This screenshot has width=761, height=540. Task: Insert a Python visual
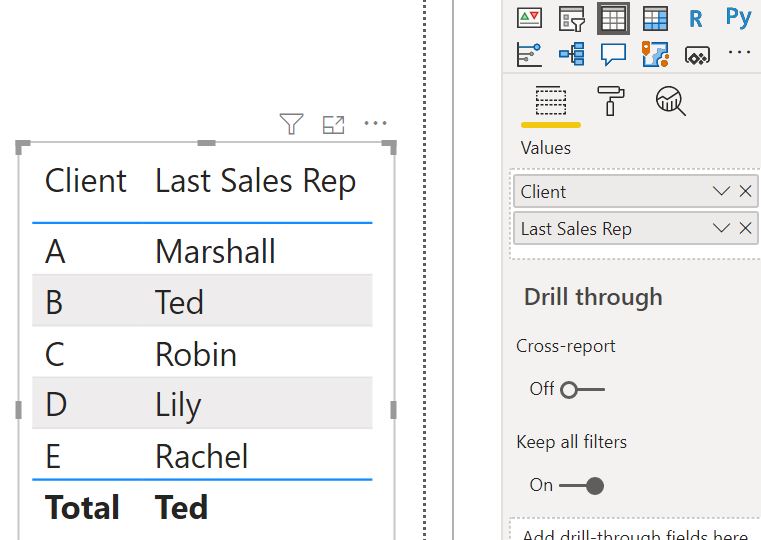(738, 18)
